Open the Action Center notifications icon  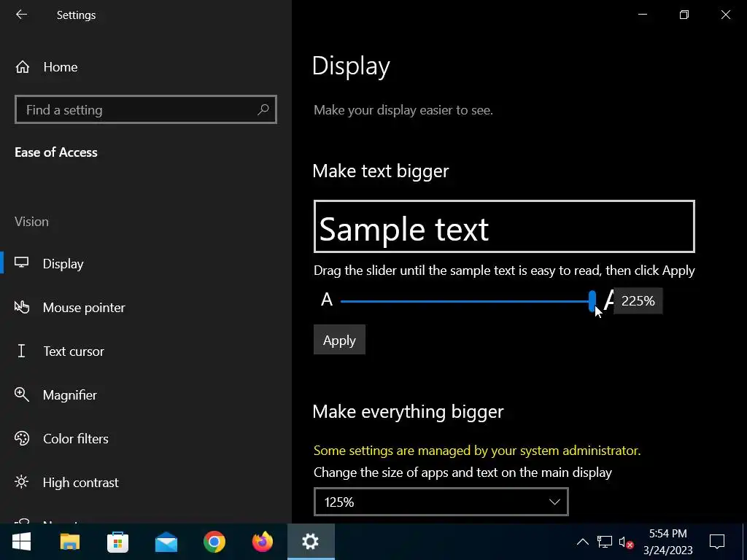(x=717, y=542)
